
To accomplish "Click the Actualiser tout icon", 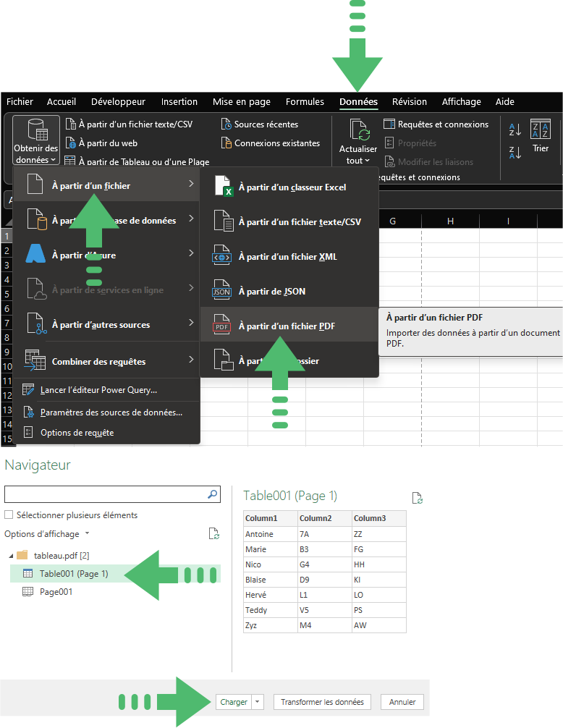I will pyautogui.click(x=359, y=130).
